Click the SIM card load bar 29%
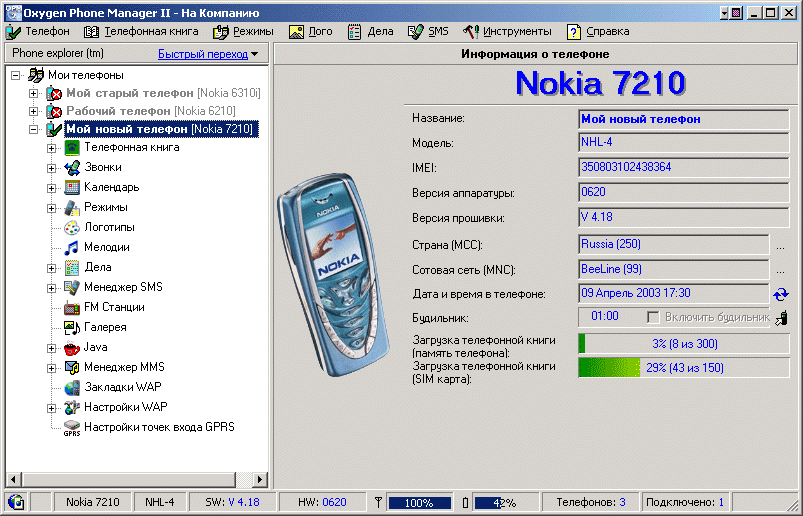Screen dimensions: 803x516 pyautogui.click(x=684, y=368)
